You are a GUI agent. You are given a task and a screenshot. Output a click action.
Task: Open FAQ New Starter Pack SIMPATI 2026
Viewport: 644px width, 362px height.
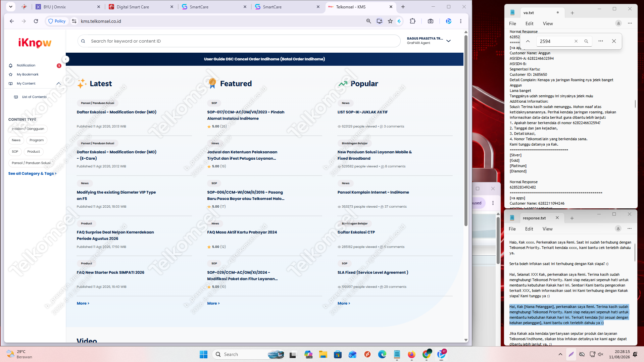(x=110, y=272)
